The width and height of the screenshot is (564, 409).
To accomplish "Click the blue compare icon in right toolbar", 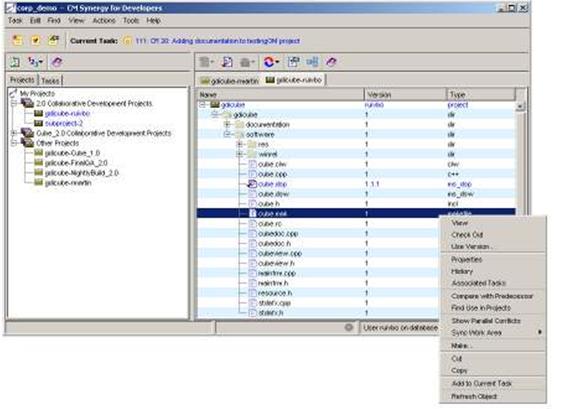I will (x=312, y=62).
